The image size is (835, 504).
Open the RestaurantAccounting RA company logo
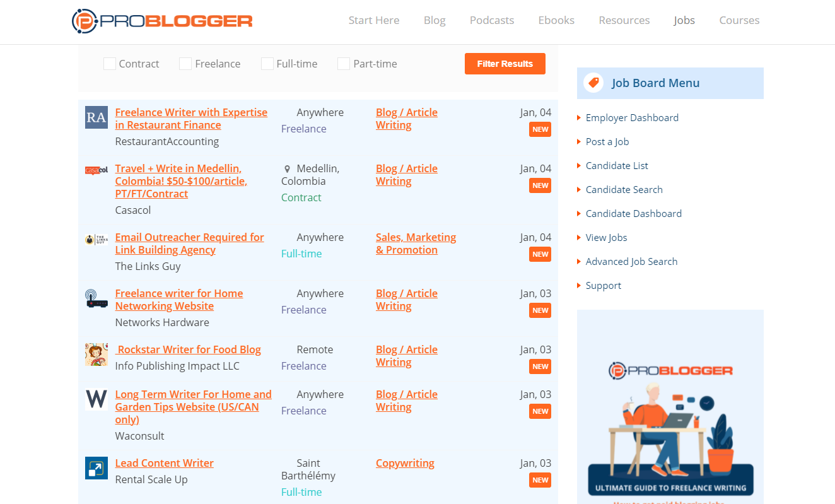coord(96,117)
